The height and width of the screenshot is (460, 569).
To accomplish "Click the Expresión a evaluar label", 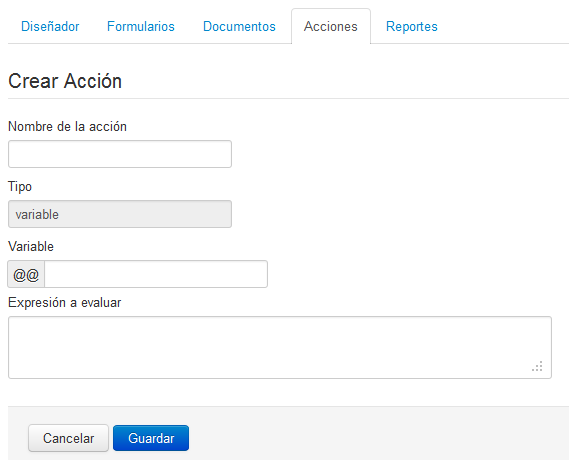I will pyautogui.click(x=65, y=303).
